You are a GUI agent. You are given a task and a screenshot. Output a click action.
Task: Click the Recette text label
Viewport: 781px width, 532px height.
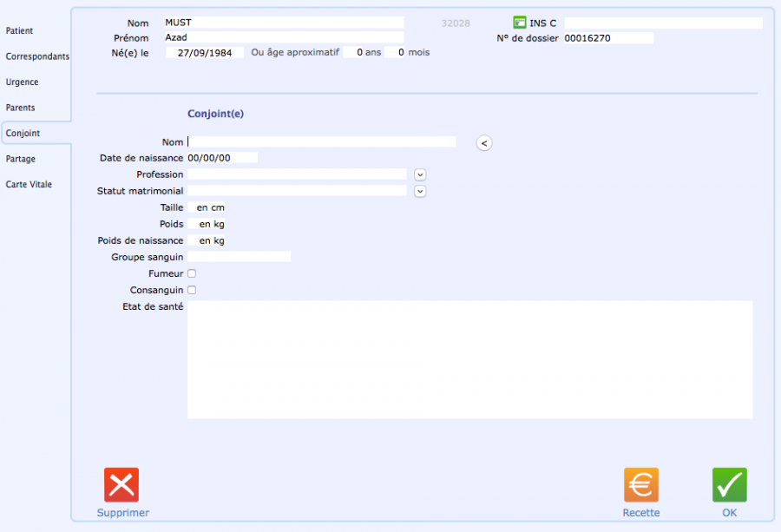coord(641,513)
